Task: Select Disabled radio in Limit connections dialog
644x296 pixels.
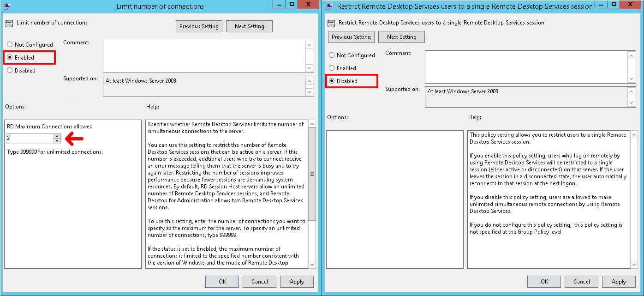Action: click(10, 71)
